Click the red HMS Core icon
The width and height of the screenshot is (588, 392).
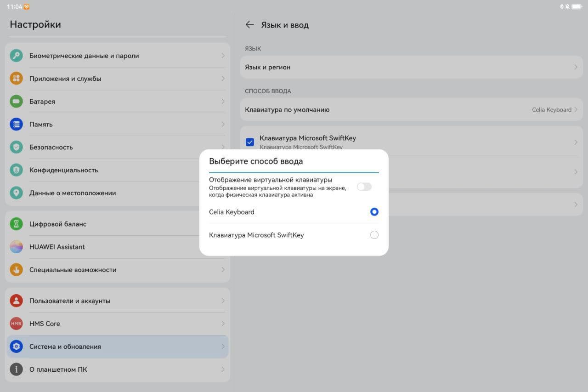coord(17,324)
